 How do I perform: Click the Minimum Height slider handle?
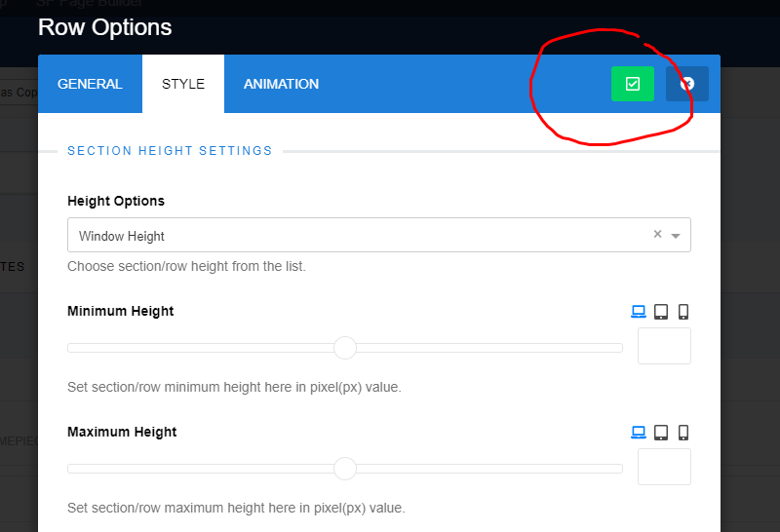(x=345, y=348)
